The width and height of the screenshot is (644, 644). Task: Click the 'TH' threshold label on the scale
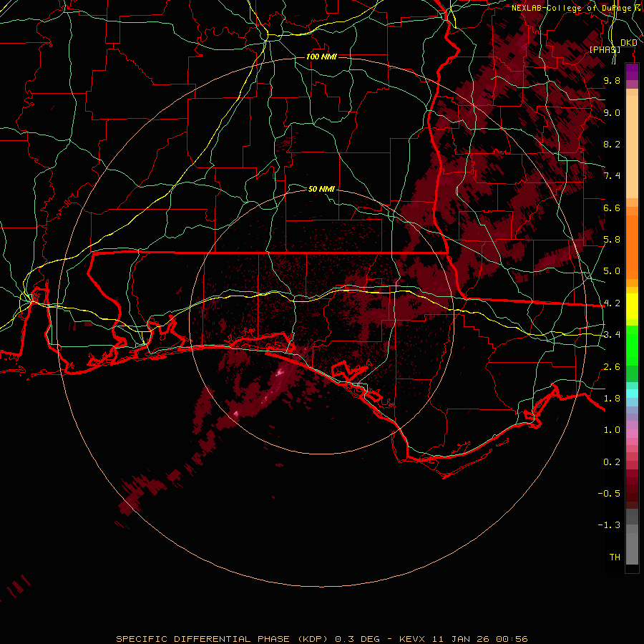coord(615,557)
